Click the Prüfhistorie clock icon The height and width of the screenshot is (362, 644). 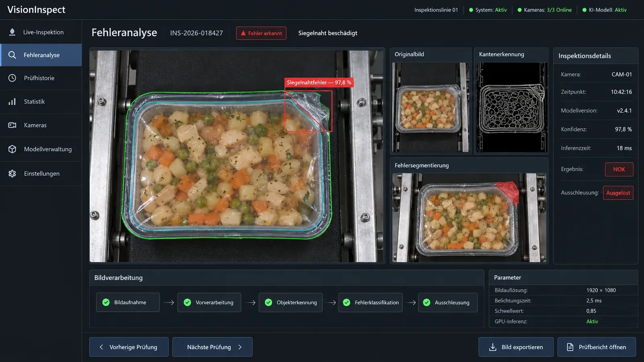pos(12,78)
